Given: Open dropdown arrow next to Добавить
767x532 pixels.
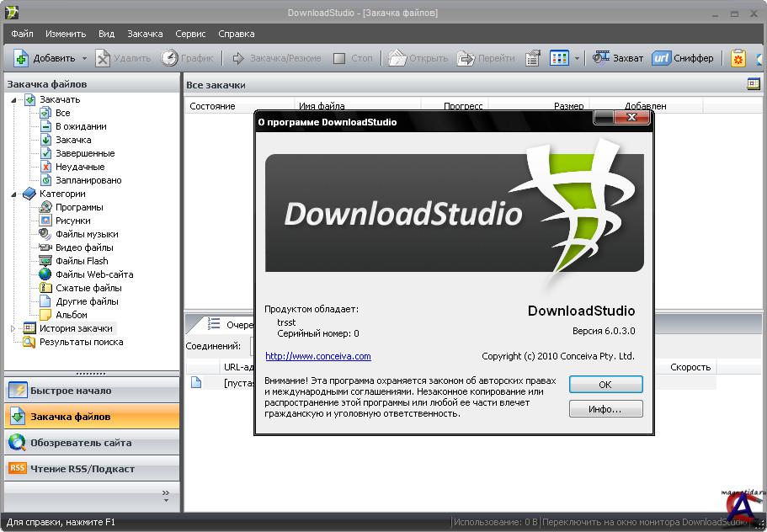Looking at the screenshot, I should [84, 59].
